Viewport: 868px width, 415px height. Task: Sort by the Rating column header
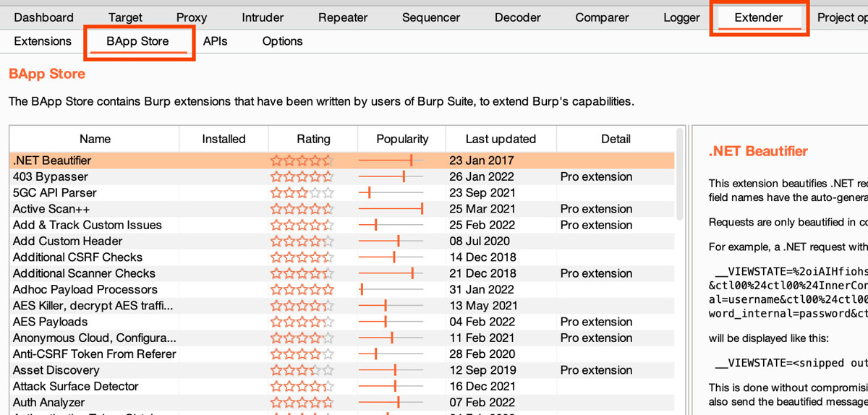[x=313, y=139]
